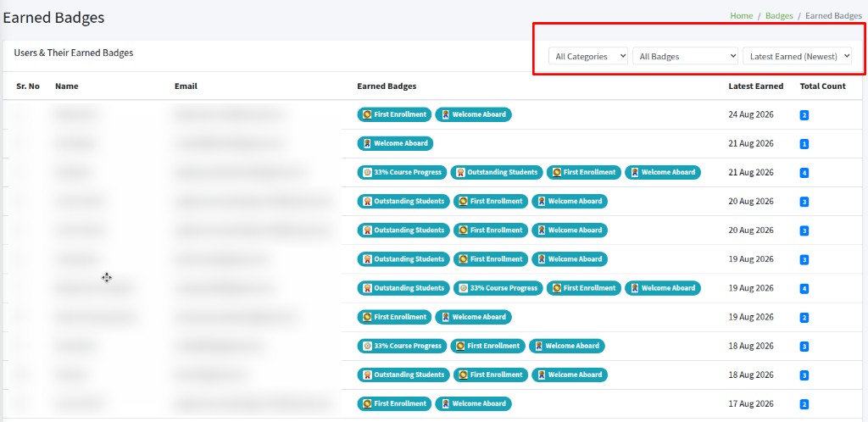The width and height of the screenshot is (868, 422).
Task: Click the count 4 badge for 19 Aug
Action: pos(804,288)
